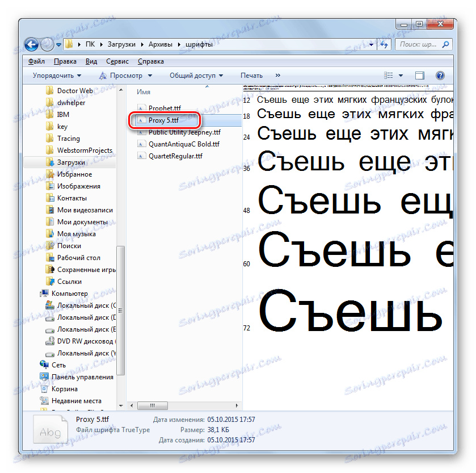Toggle the preview pane button
This screenshot has height=473, width=476.
tap(419, 76)
